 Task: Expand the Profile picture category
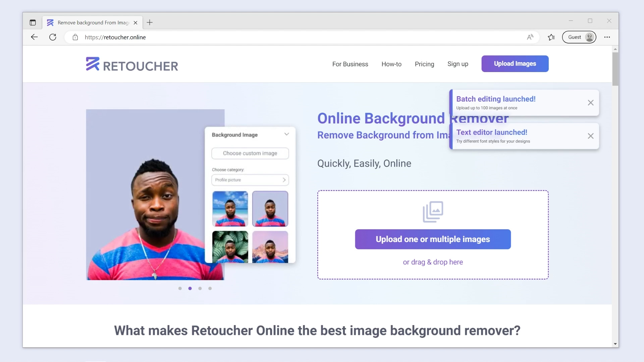tap(284, 180)
